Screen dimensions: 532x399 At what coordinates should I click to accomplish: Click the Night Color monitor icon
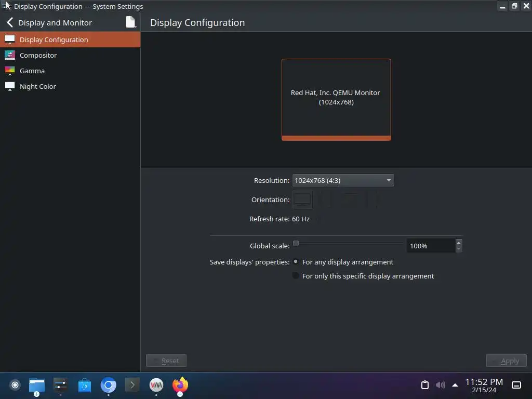(x=10, y=86)
